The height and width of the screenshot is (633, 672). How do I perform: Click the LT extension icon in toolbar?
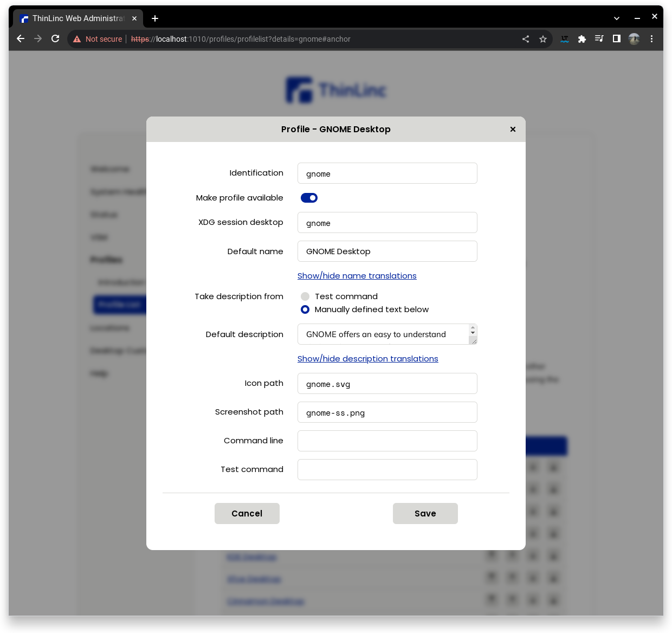pos(565,39)
